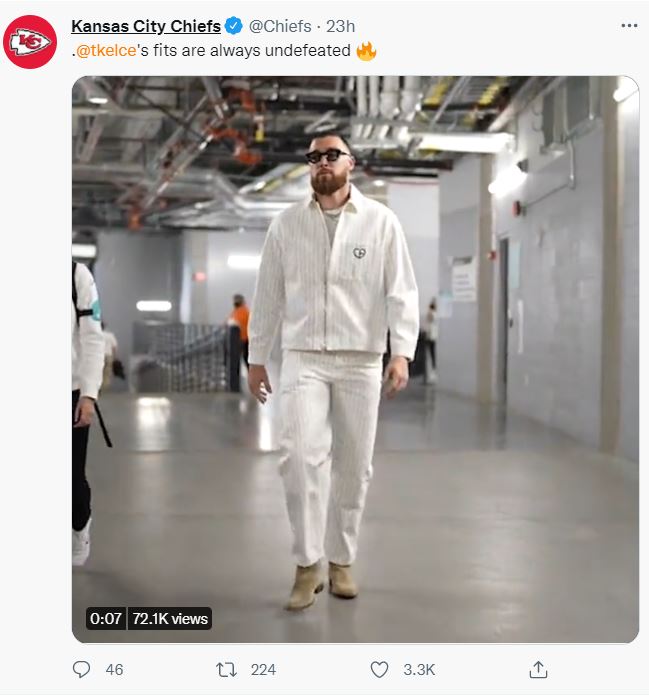The width and height of the screenshot is (649, 696).
Task: Click the Kansas City Chiefs account name
Action: (x=146, y=26)
